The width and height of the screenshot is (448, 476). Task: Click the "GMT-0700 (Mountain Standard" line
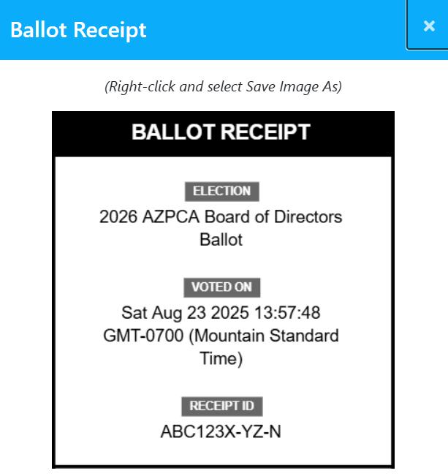point(221,336)
